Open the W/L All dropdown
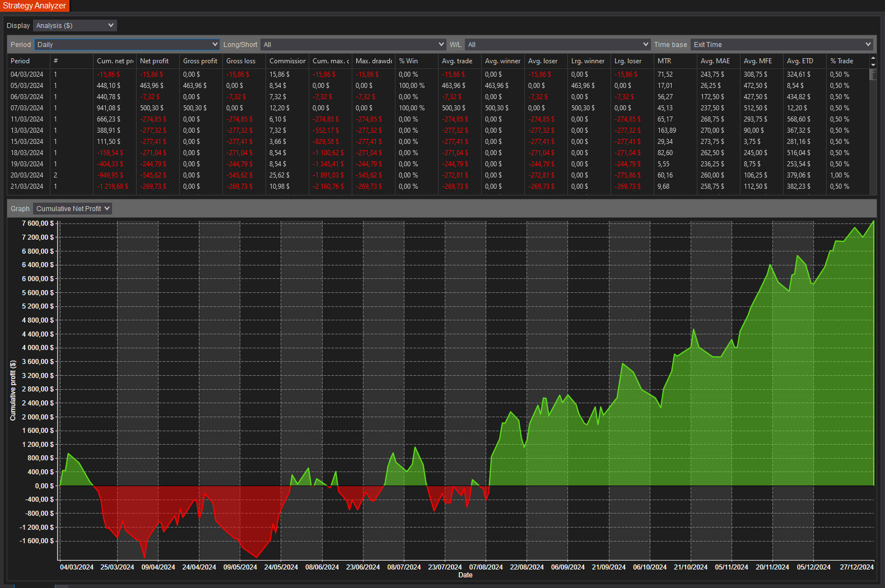Image resolution: width=885 pixels, height=588 pixels. tap(557, 45)
